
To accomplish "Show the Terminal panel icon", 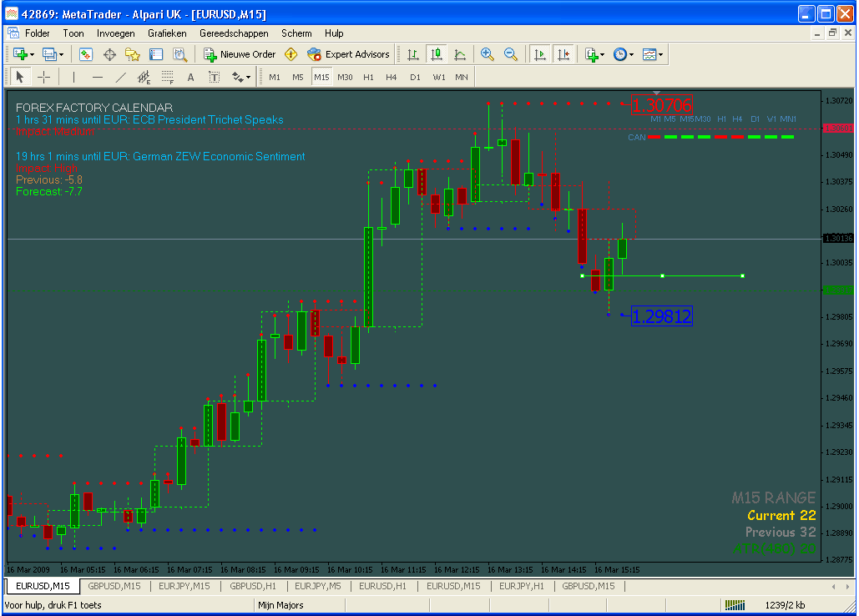I will [156, 54].
